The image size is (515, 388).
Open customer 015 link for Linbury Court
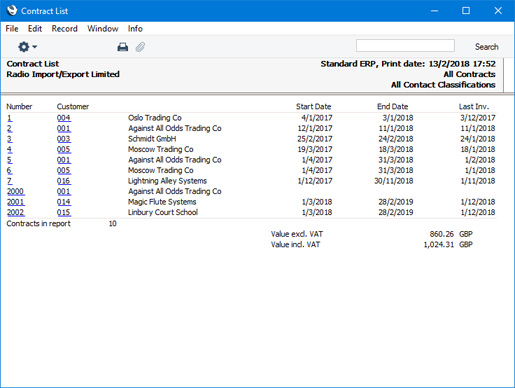click(64, 212)
